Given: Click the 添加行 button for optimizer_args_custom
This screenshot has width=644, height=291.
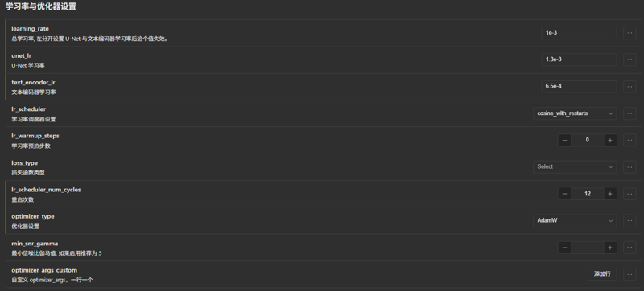Looking at the screenshot, I should pyautogui.click(x=602, y=274).
